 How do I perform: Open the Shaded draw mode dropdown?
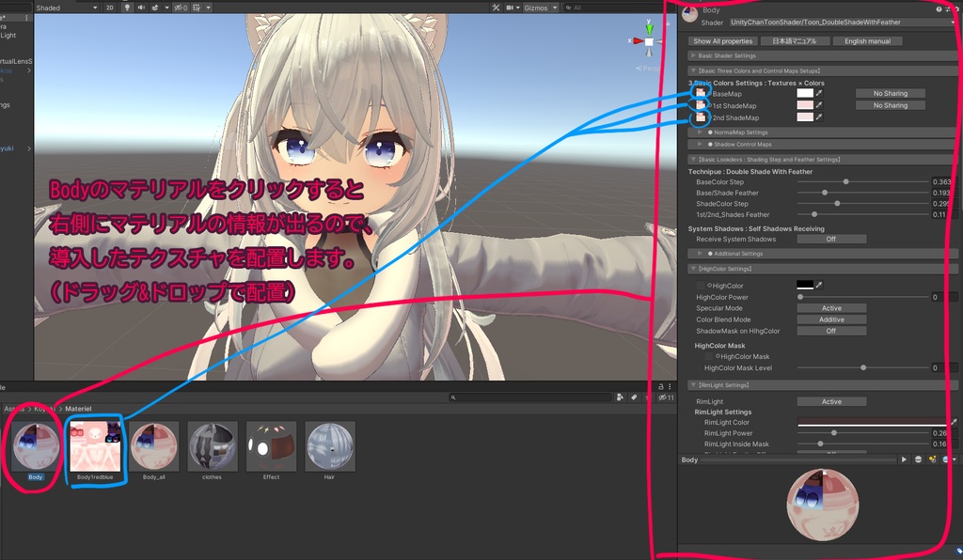[x=56, y=8]
